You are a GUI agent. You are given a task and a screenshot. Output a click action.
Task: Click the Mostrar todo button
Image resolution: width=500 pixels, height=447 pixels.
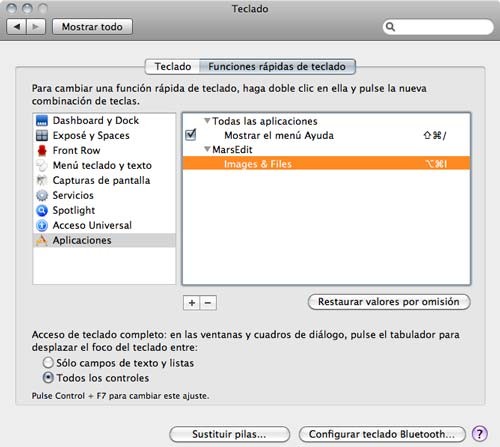tap(92, 27)
